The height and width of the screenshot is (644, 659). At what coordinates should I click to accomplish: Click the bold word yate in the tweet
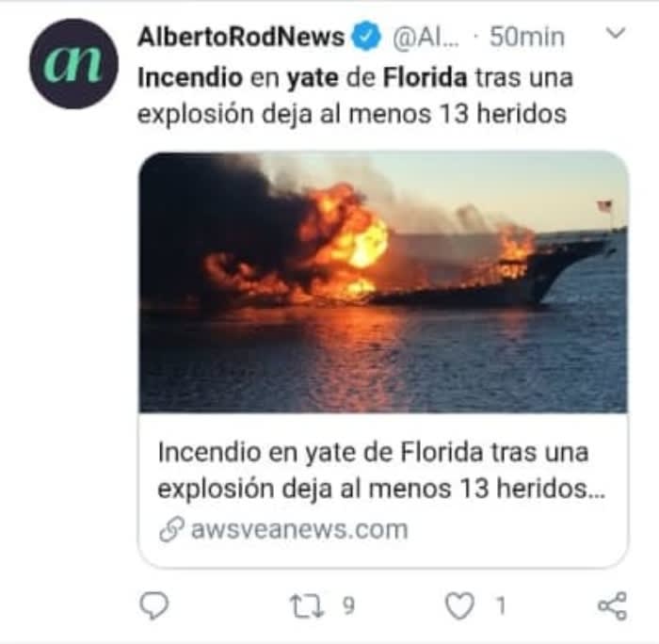313,78
